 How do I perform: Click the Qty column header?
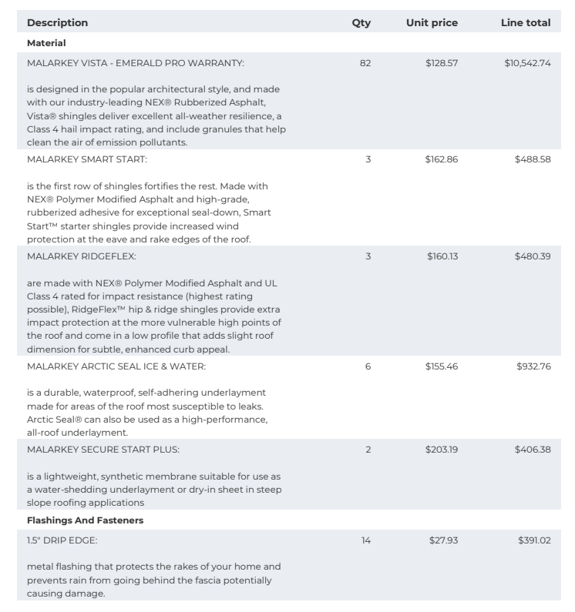coord(361,23)
